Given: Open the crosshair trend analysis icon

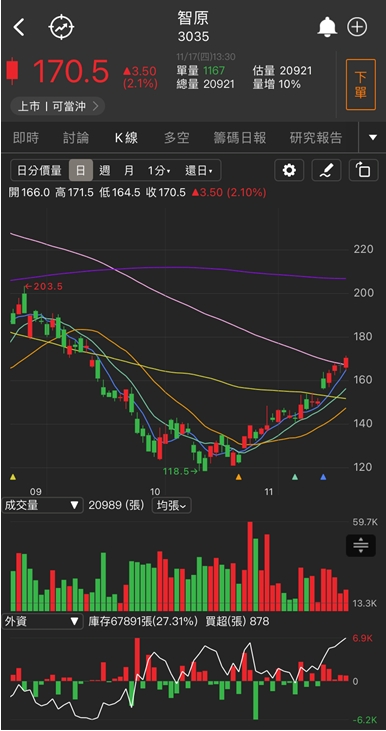Looking at the screenshot, I should [x=62, y=27].
